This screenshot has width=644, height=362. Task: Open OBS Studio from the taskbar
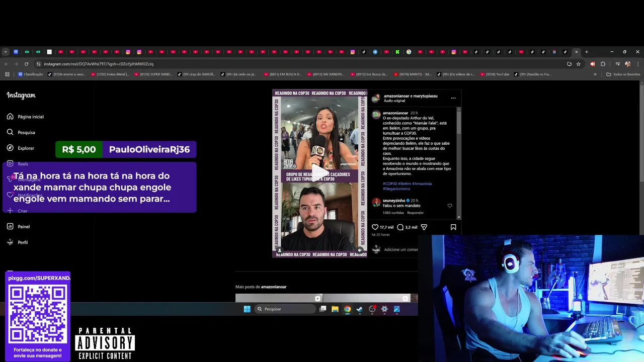pyautogui.click(x=372, y=309)
